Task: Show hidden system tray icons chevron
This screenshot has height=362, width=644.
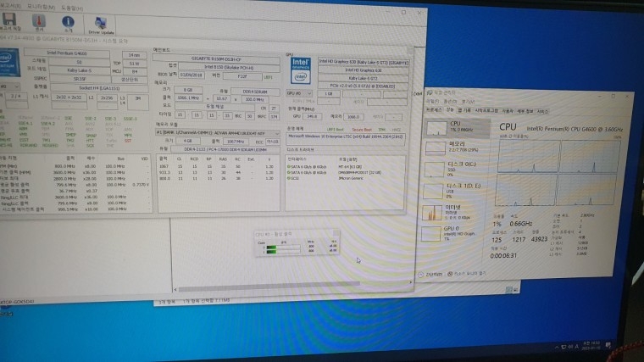Action: coord(557,348)
